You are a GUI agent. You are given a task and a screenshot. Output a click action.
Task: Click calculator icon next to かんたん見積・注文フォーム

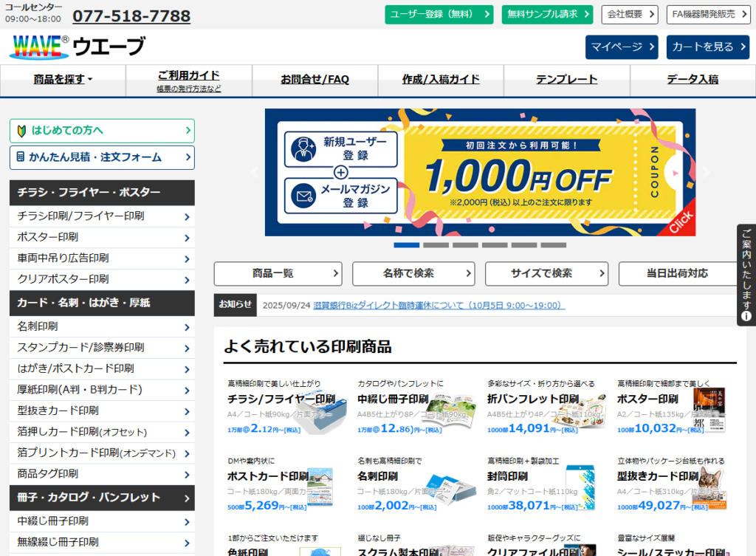tap(21, 157)
